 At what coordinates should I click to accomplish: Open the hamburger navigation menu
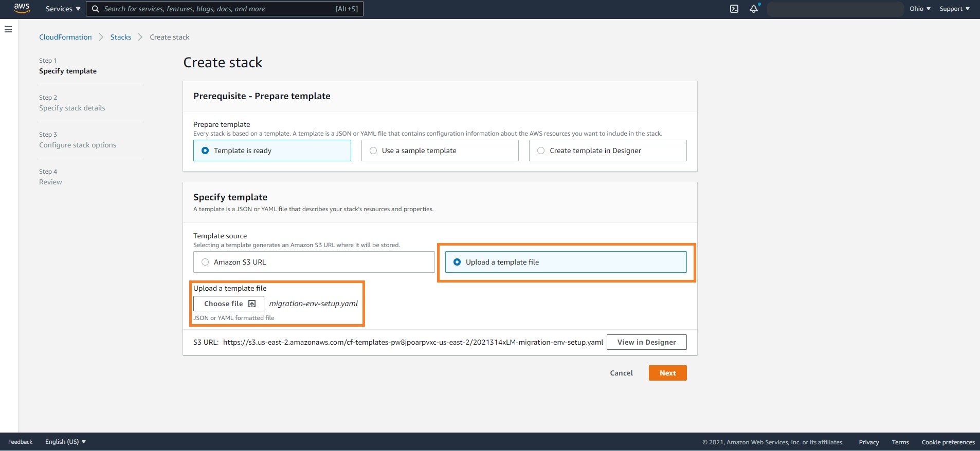pos(8,29)
